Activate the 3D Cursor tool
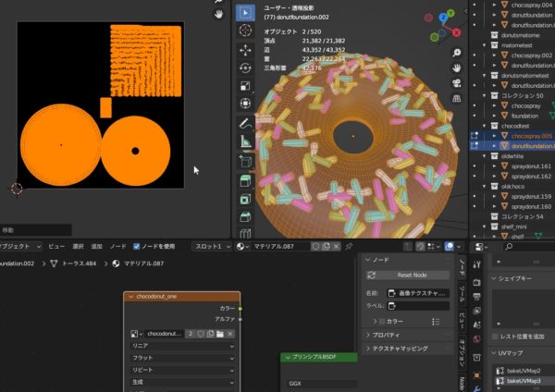 click(245, 32)
